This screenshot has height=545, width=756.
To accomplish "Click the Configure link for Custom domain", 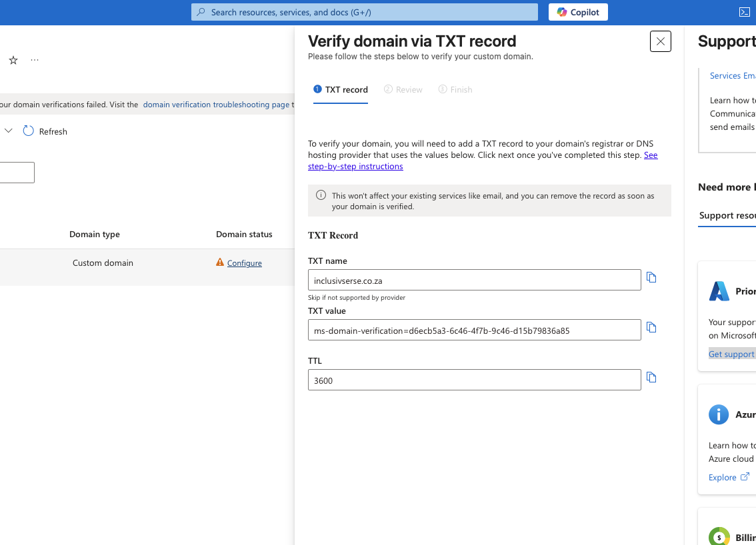I will (245, 263).
